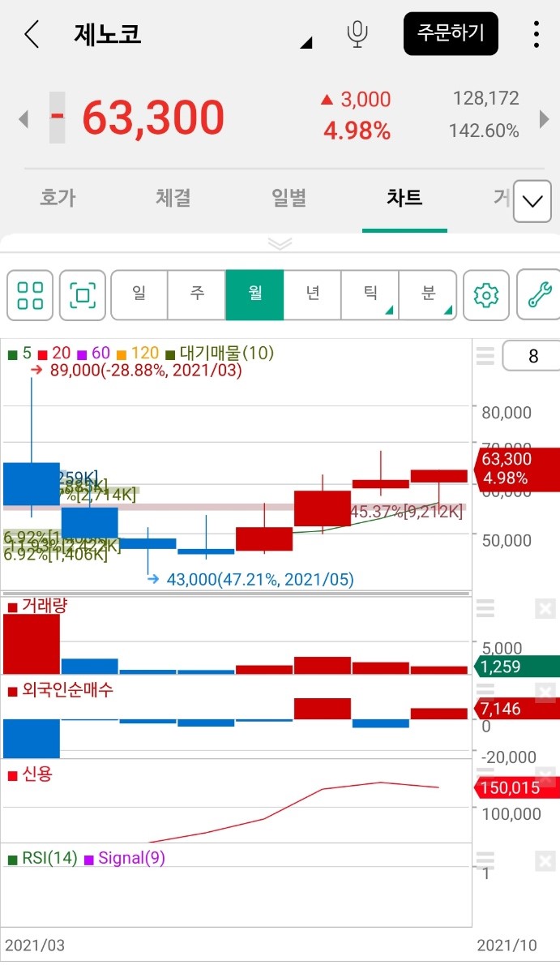
Task: Tap the 2021/03 tall volume bar
Action: point(32,644)
